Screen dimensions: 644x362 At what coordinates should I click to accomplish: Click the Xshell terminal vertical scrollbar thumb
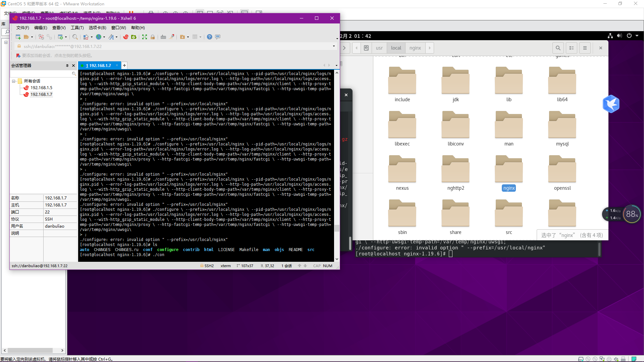[337, 228]
